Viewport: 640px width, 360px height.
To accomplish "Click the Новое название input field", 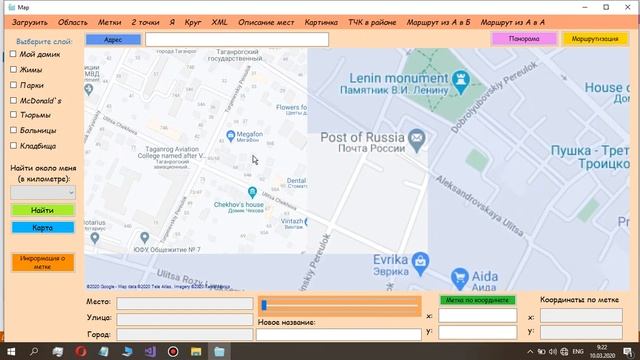I will pyautogui.click(x=338, y=334).
